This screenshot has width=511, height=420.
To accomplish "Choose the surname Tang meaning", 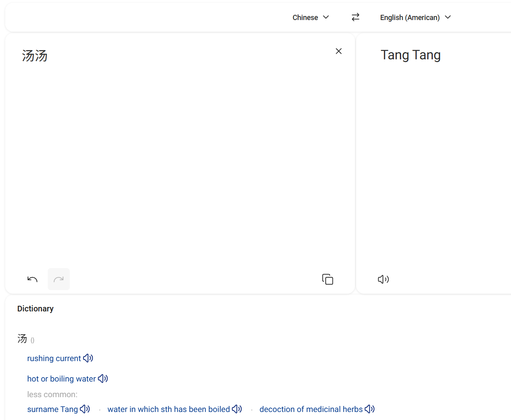I will [x=53, y=409].
